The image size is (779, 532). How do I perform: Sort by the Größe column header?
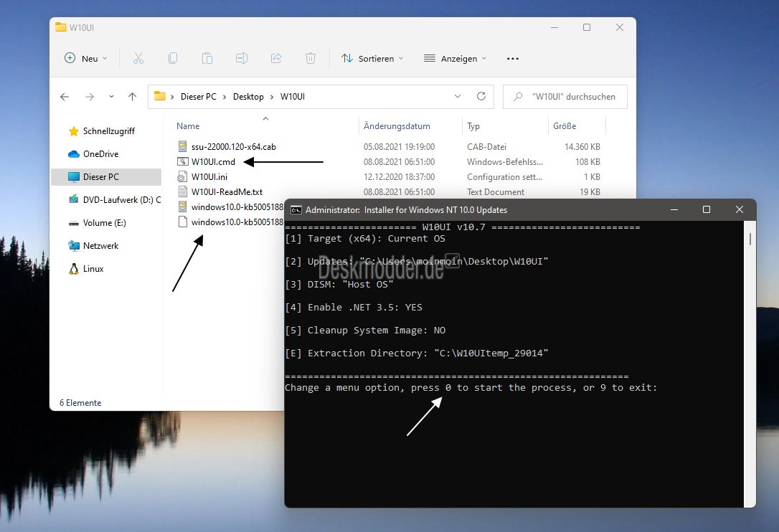(565, 126)
